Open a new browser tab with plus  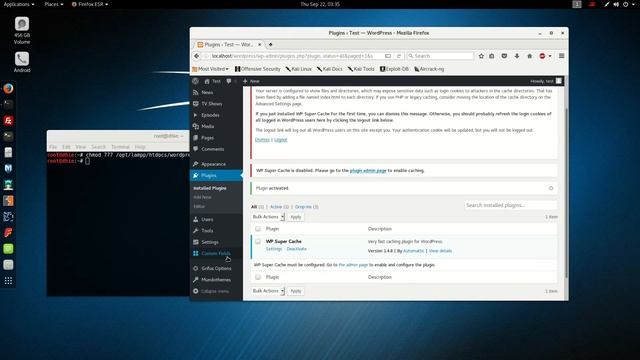pyautogui.click(x=270, y=44)
